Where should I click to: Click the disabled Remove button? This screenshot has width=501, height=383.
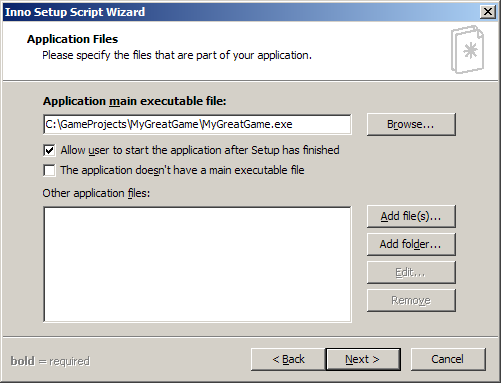pyautogui.click(x=411, y=300)
